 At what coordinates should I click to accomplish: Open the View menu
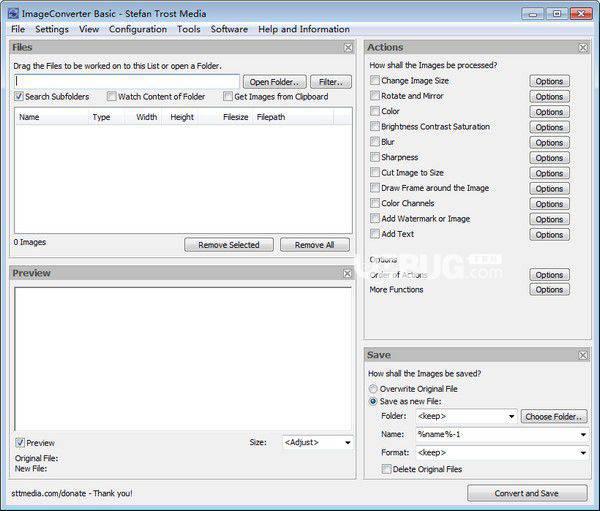pyautogui.click(x=89, y=29)
